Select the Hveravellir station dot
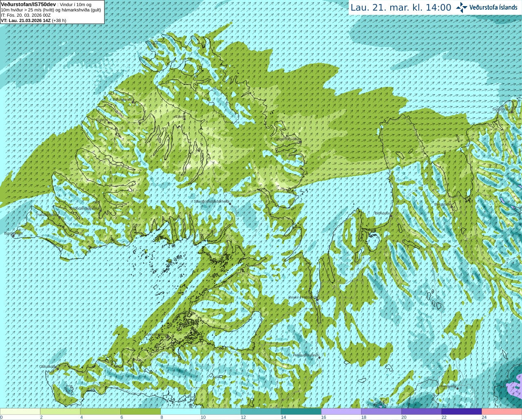Image resolution: width=522 pixels, height=420 pixels. click(x=458, y=389)
